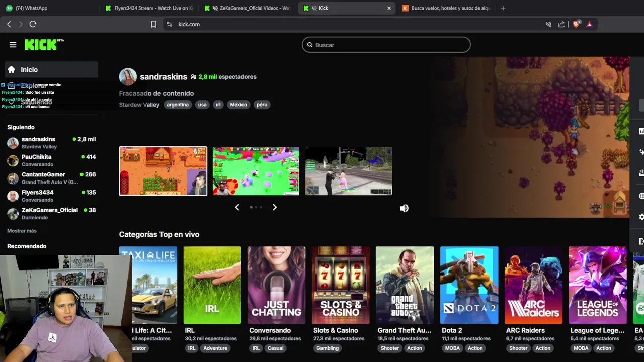Image resolution: width=644 pixels, height=362 pixels.
Task: Open a new browser tab
Action: click(503, 8)
